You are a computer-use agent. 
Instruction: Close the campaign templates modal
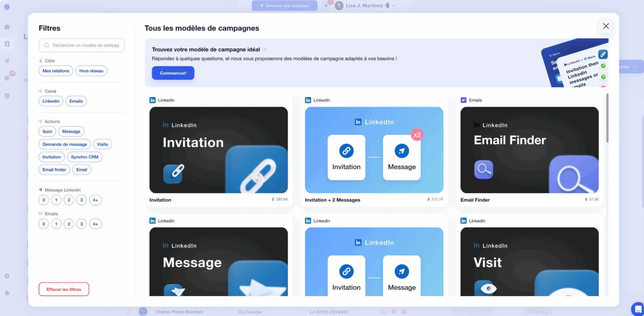coord(606,26)
